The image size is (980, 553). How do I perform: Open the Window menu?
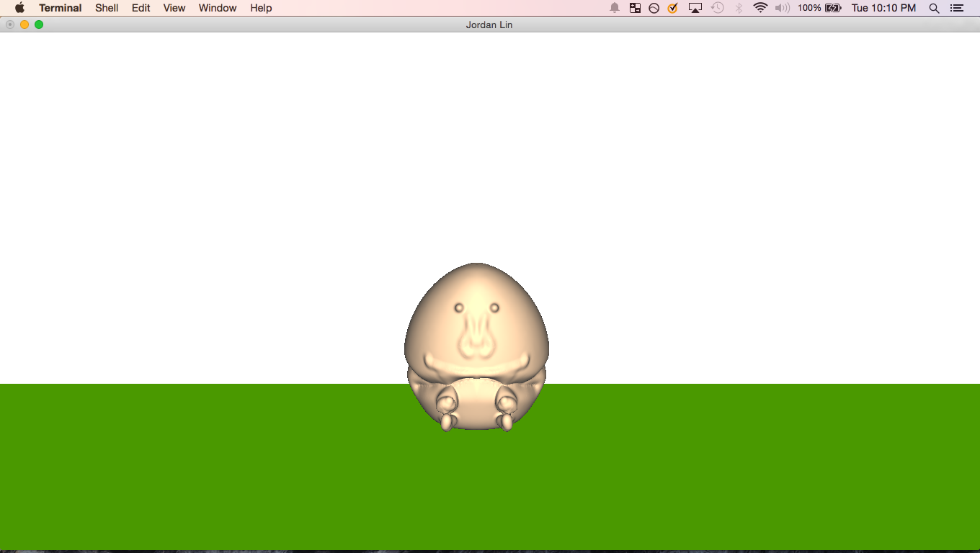coord(218,8)
